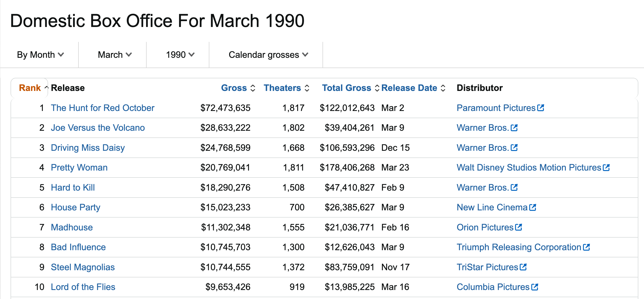This screenshot has width=644, height=299.
Task: Expand the March month selector
Action: click(114, 55)
